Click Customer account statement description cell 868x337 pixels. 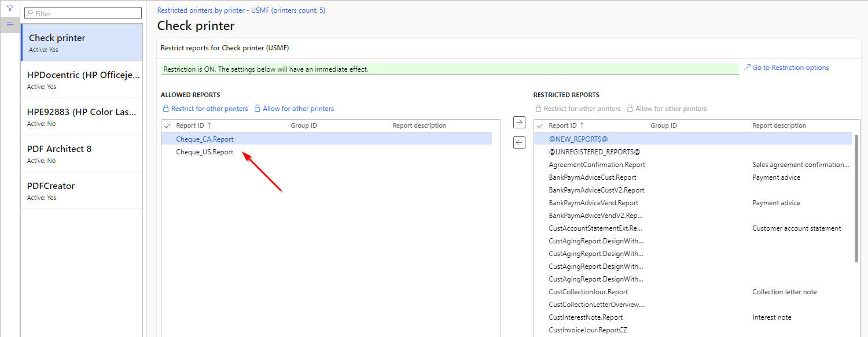797,228
